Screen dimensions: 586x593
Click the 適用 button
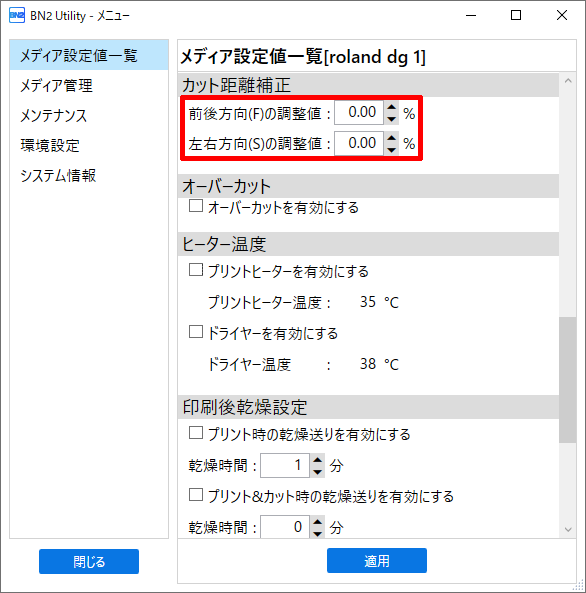tap(377, 560)
